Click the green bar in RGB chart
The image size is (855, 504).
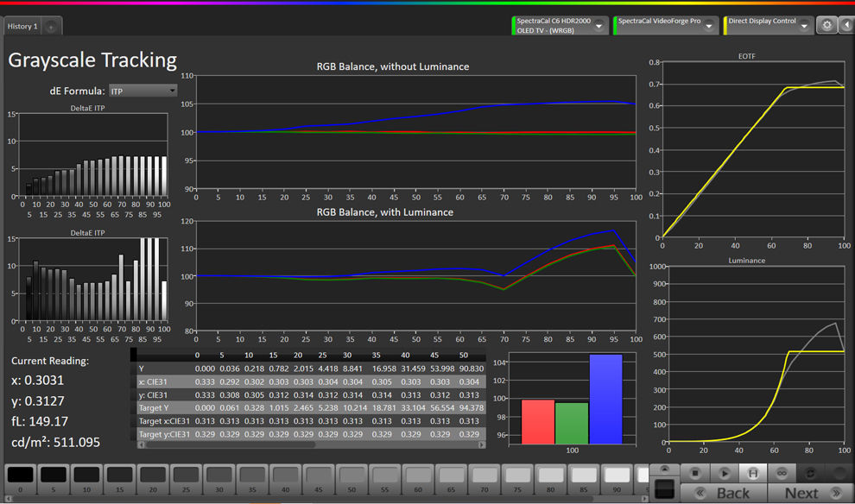572,424
